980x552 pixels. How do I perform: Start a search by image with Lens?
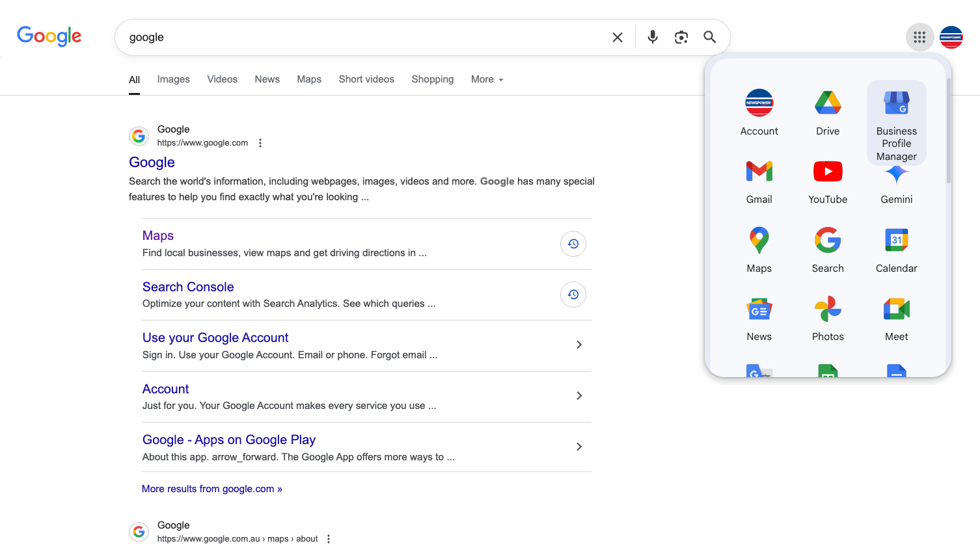click(681, 37)
